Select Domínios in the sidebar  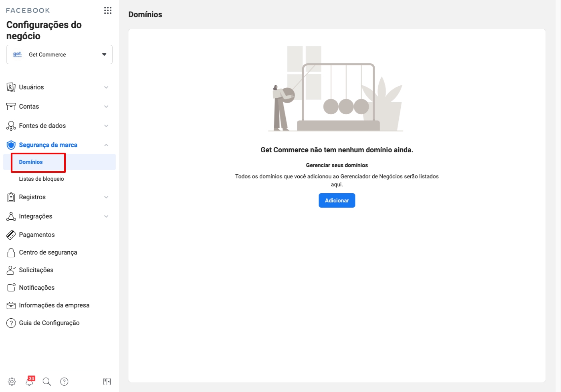(x=31, y=162)
